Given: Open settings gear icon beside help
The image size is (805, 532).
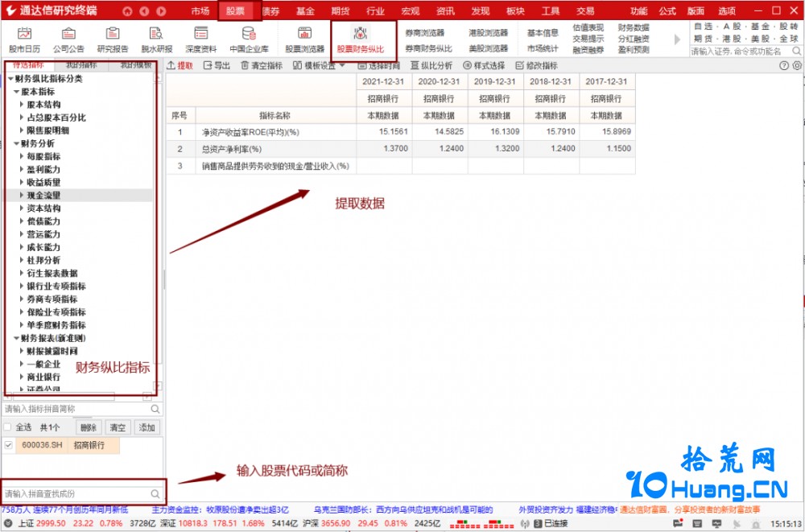Looking at the screenshot, I should coord(797,65).
